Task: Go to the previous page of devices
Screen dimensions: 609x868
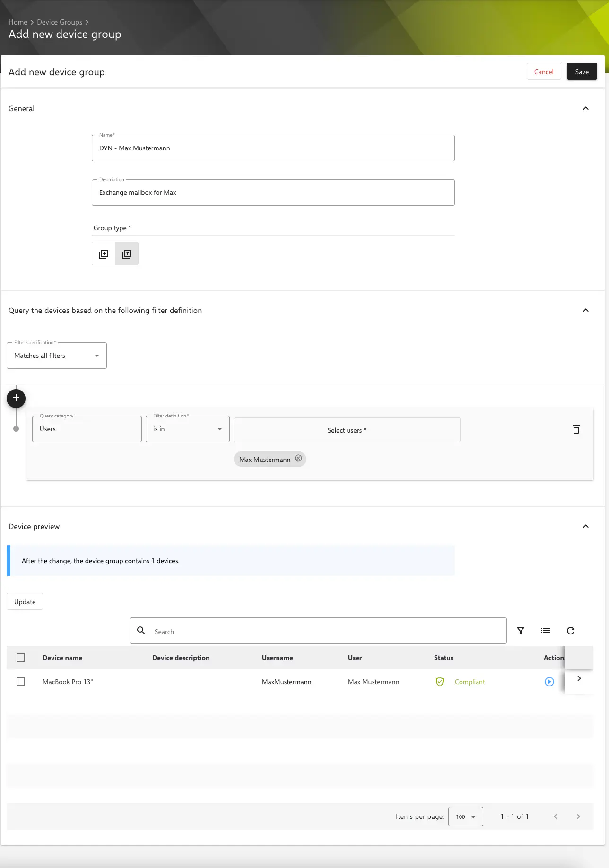Action: [556, 816]
